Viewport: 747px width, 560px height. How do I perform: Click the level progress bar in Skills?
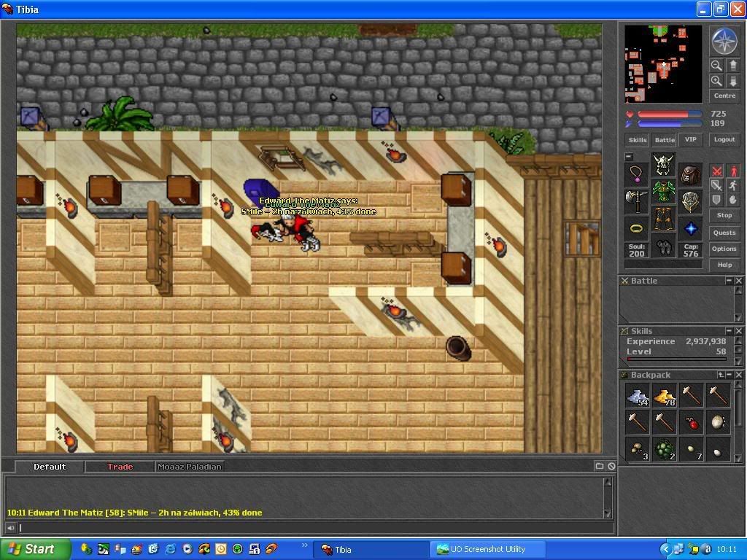[x=676, y=359]
